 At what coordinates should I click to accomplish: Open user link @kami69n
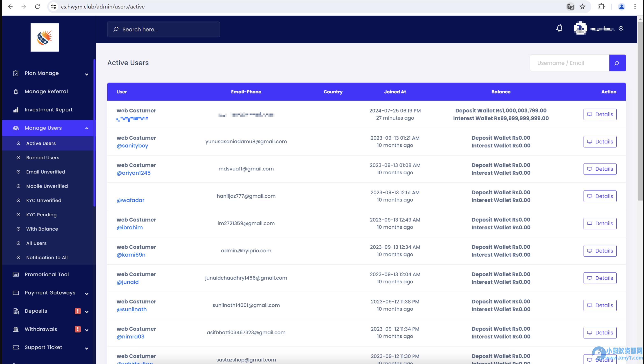(131, 255)
